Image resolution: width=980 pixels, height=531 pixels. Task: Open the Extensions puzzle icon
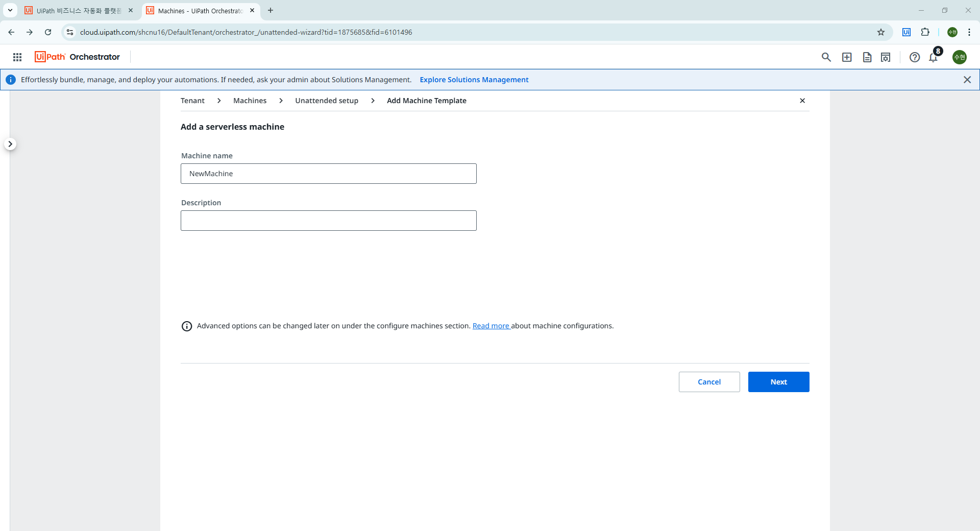click(x=925, y=32)
